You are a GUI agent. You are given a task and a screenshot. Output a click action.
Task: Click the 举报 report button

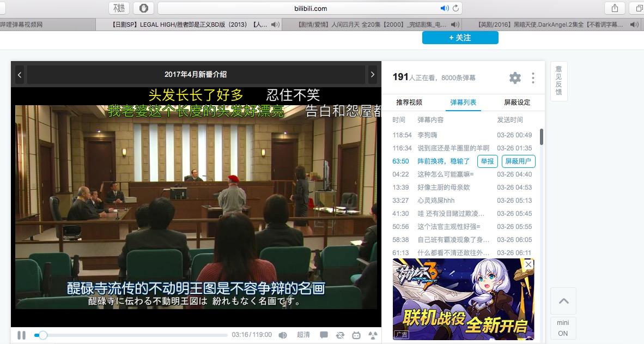point(488,161)
